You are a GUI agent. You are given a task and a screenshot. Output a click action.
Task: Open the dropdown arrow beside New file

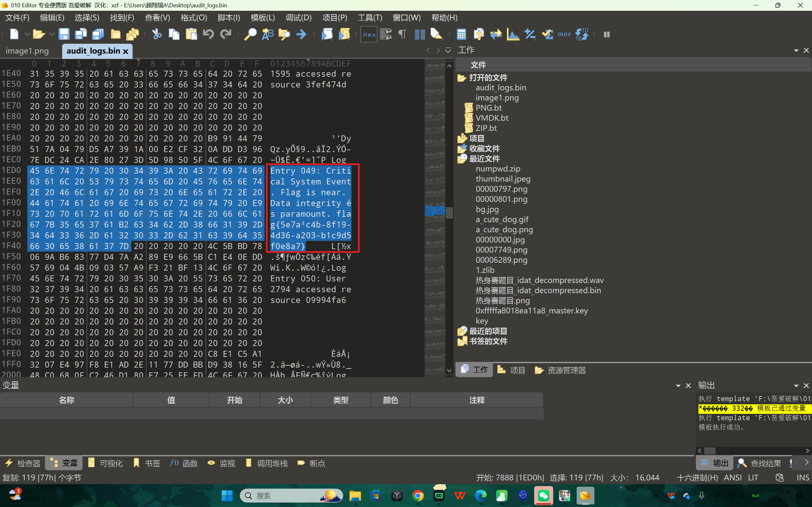[x=27, y=34]
